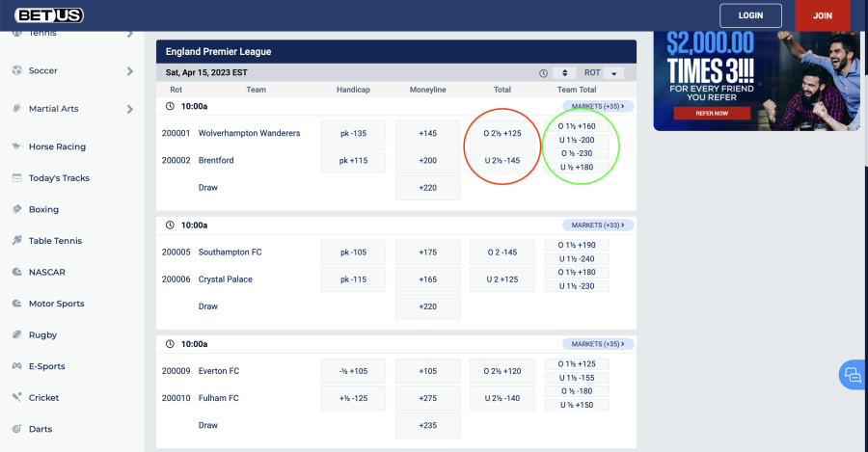
Task: Select team total U ½ +150
Action: click(577, 405)
